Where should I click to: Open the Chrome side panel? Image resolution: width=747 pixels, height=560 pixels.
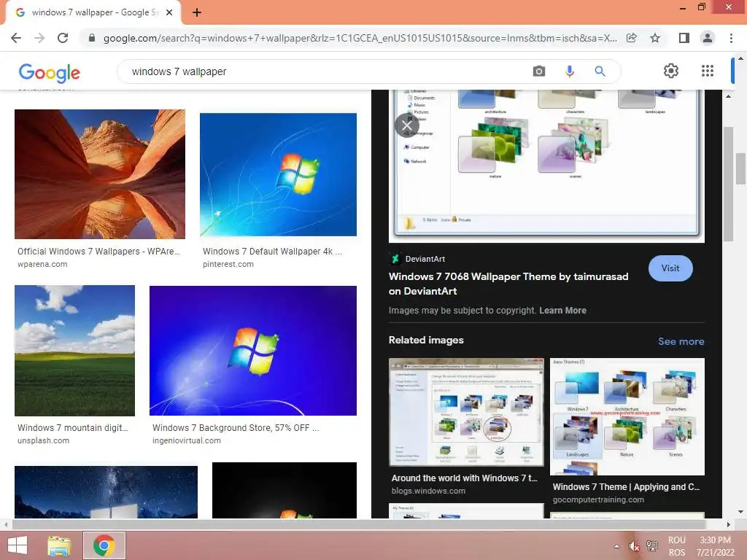click(684, 38)
